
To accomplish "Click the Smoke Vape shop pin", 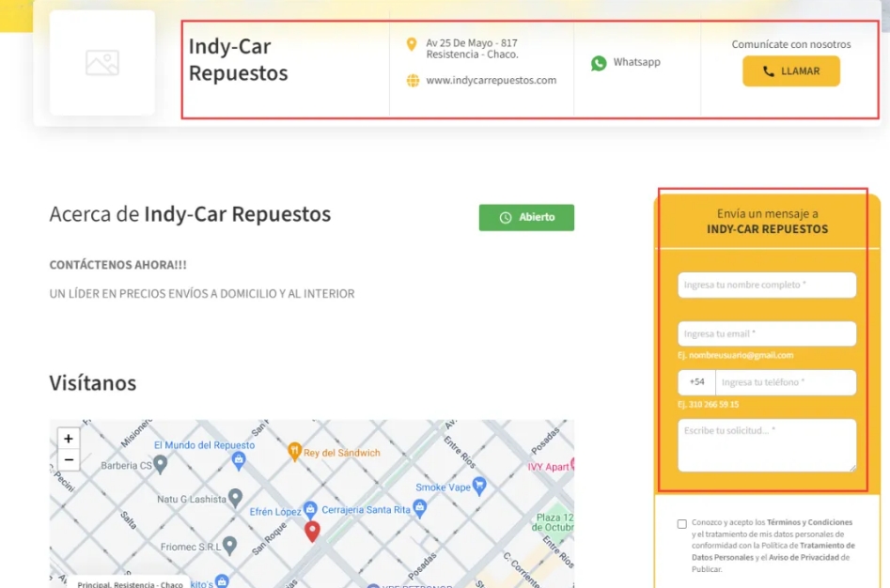I will (x=479, y=486).
